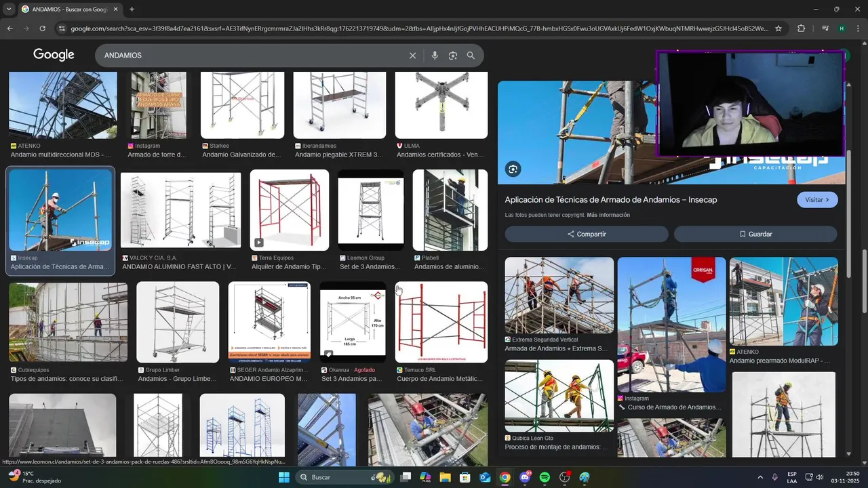Open Task View in the taskbar
Viewport: 868px width, 488px height.
406,477
